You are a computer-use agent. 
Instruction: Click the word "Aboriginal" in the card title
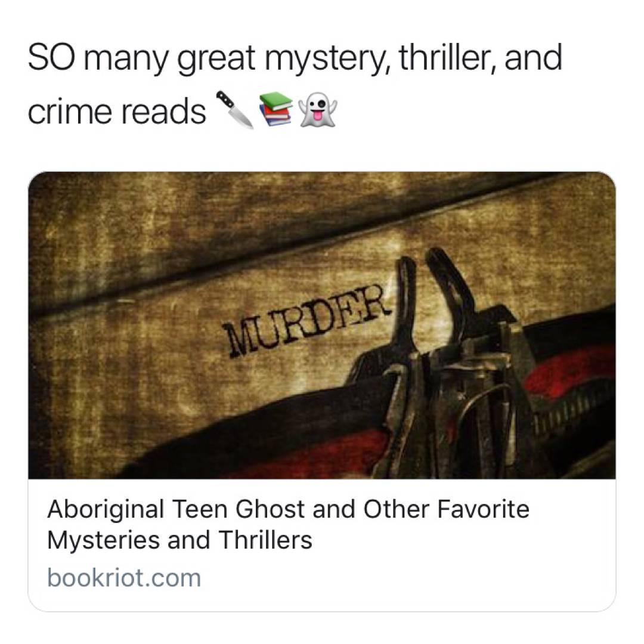[x=106, y=510]
